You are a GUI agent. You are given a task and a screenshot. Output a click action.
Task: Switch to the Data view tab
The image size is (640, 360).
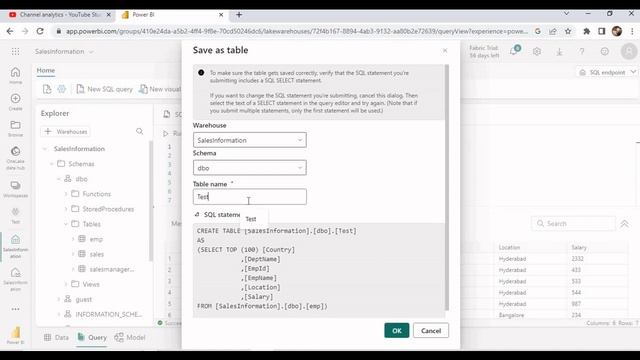pyautogui.click(x=56, y=338)
